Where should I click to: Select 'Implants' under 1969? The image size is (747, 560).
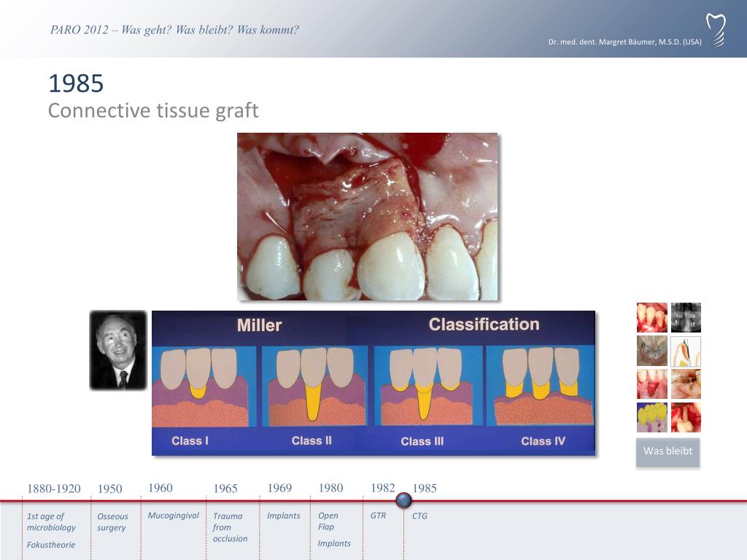click(284, 516)
